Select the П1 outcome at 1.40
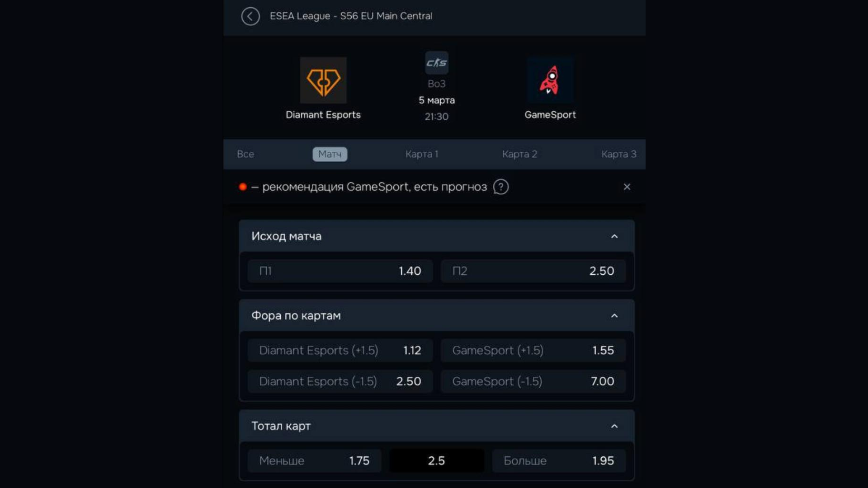868x488 pixels. pos(340,271)
